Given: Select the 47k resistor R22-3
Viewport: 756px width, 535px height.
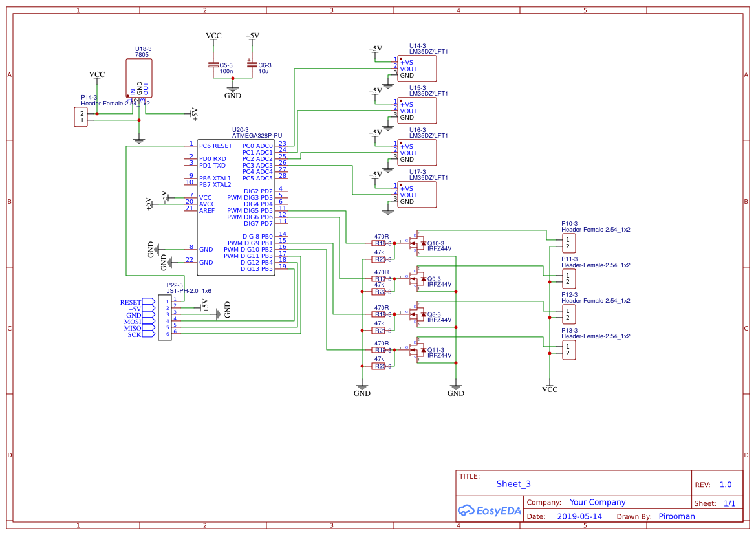Looking at the screenshot, I should (x=380, y=291).
